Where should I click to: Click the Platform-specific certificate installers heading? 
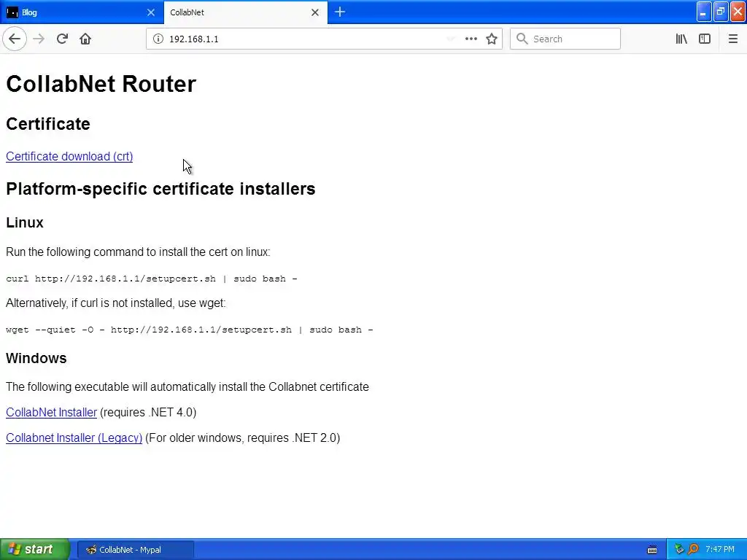click(160, 189)
